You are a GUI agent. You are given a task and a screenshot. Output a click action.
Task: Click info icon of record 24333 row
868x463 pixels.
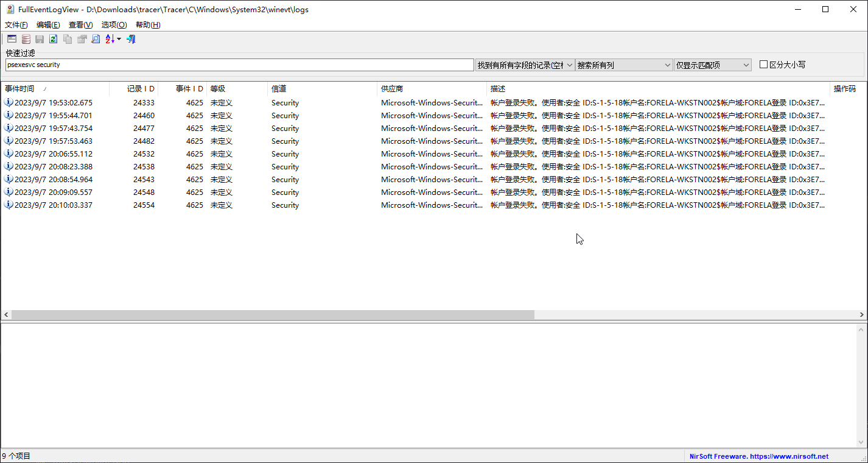[x=9, y=102]
